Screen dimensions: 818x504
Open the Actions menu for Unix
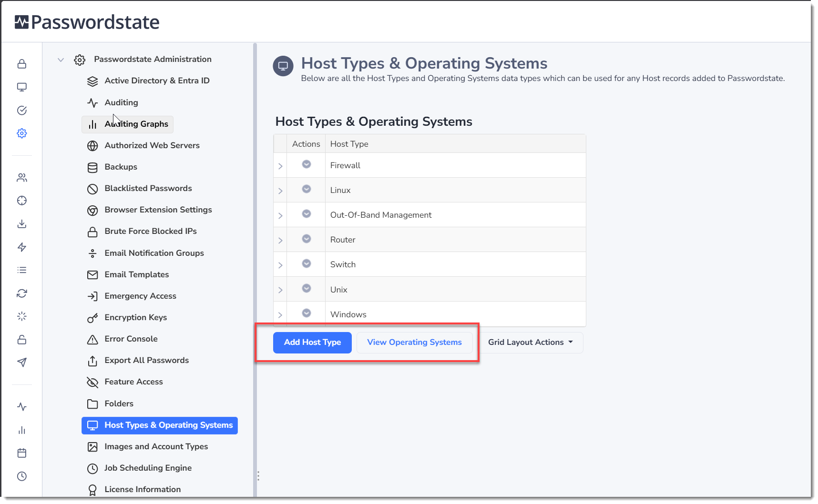[x=307, y=288]
